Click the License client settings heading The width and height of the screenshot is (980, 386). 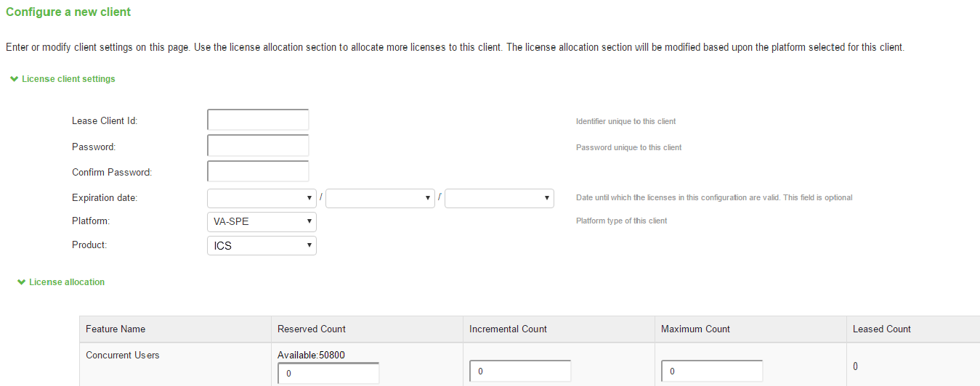click(68, 79)
